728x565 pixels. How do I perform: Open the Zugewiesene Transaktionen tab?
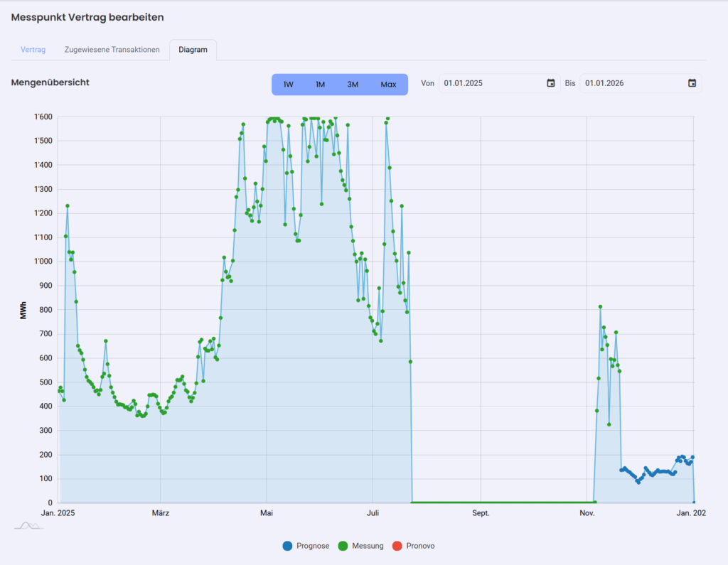[x=112, y=50]
